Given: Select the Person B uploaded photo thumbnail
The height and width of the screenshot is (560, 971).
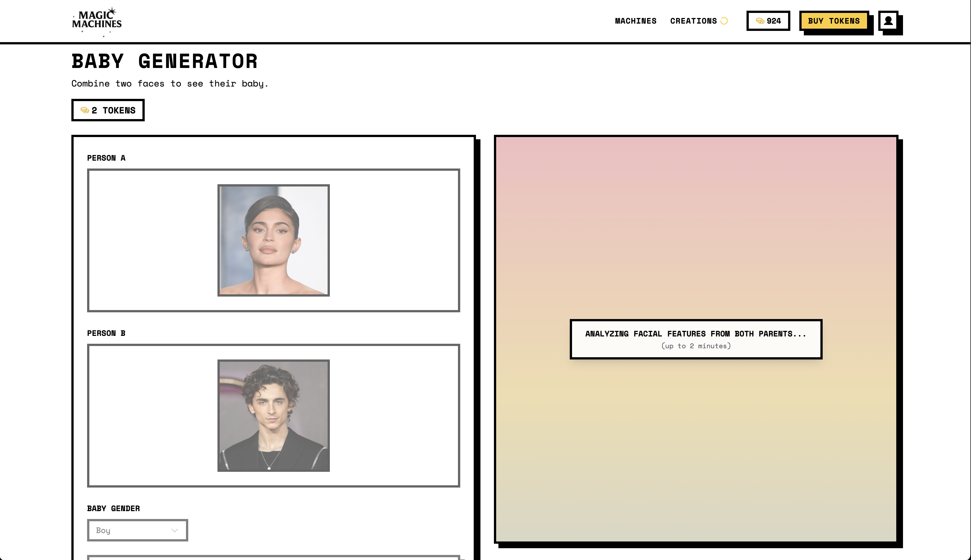Looking at the screenshot, I should [274, 415].
